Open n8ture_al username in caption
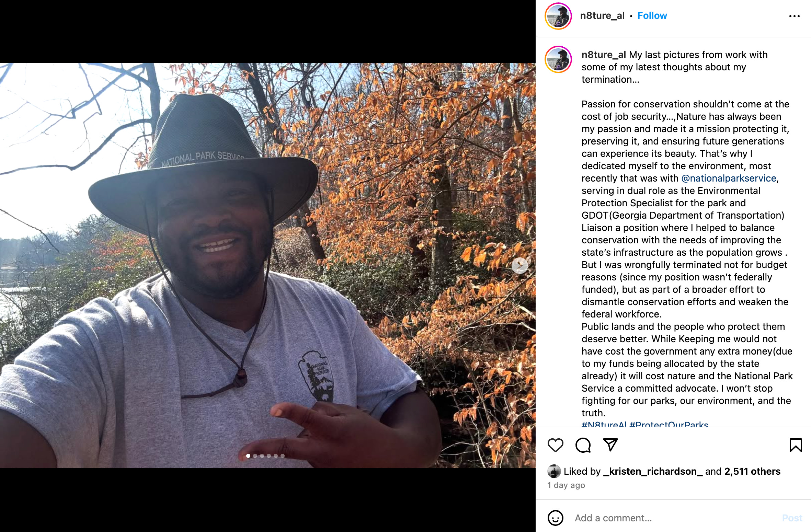811x532 pixels. (x=604, y=55)
